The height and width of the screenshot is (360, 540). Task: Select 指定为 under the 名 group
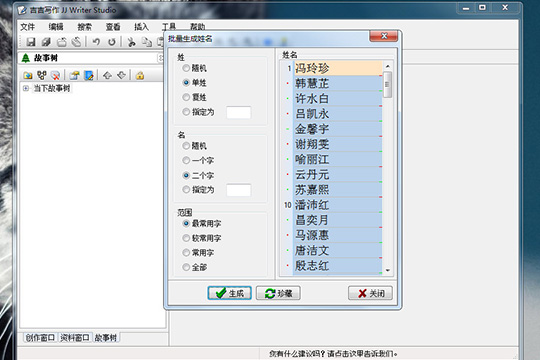pyautogui.click(x=198, y=189)
